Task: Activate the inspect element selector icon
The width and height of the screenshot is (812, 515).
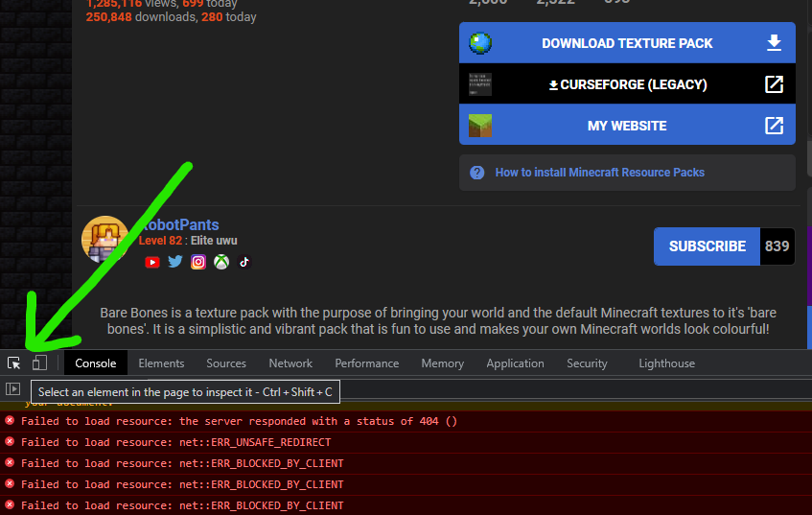Action: (14, 363)
